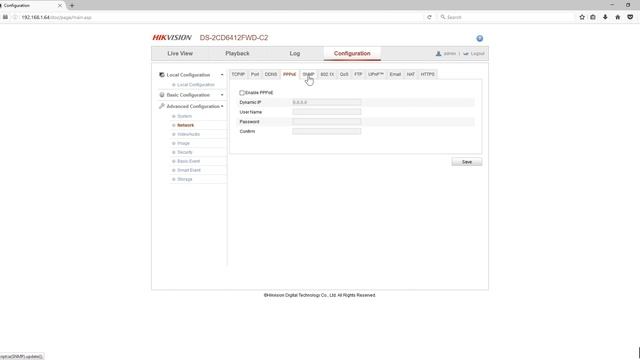Image resolution: width=640 pixels, height=360 pixels.
Task: Collapse Advanced Configuration section arrow
Action: [222, 106]
